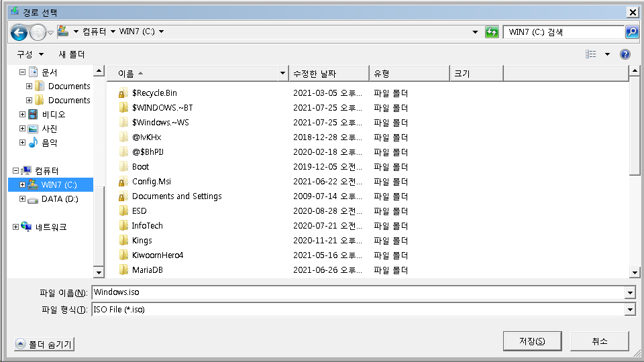Image resolution: width=644 pixels, height=362 pixels.
Task: Sort by the 크기 column header
Action: coord(476,74)
